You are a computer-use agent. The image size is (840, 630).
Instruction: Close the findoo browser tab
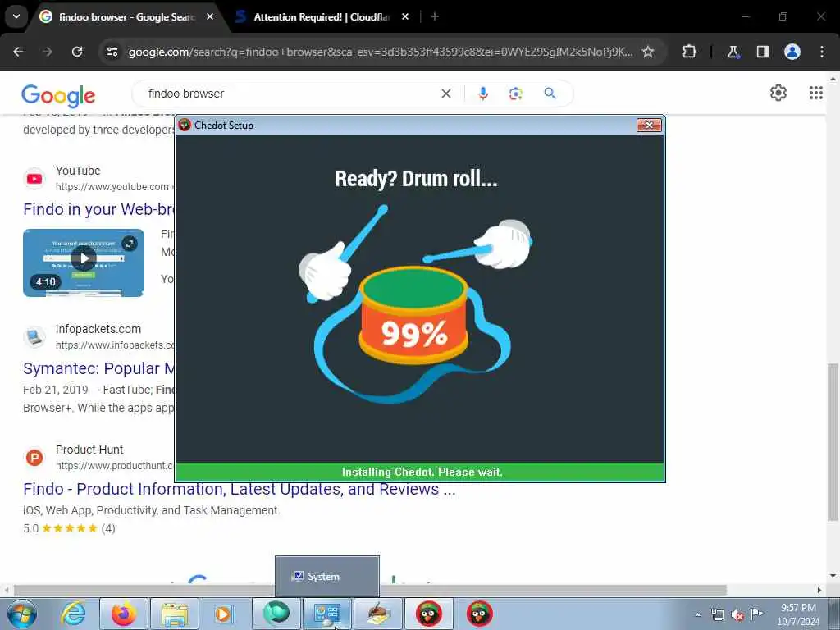[210, 17]
